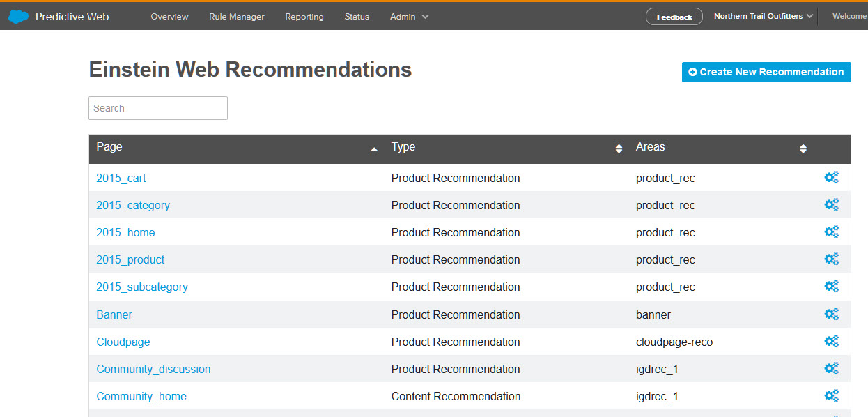Open settings gear for 2015_category row
The image size is (868, 417).
coord(831,204)
